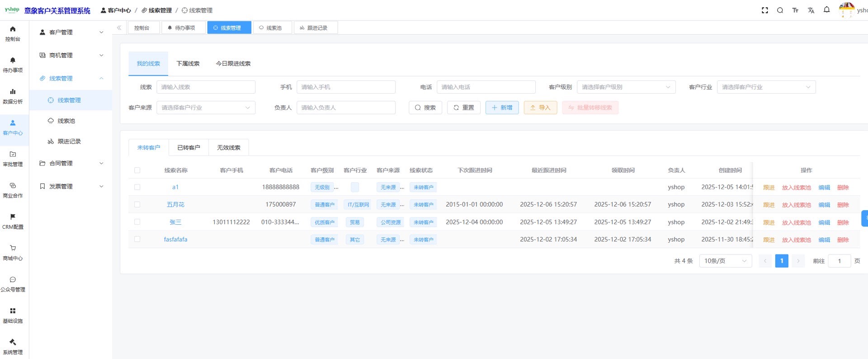Click the fullscreen toggle icon
This screenshot has width=868, height=359.
(x=764, y=10)
